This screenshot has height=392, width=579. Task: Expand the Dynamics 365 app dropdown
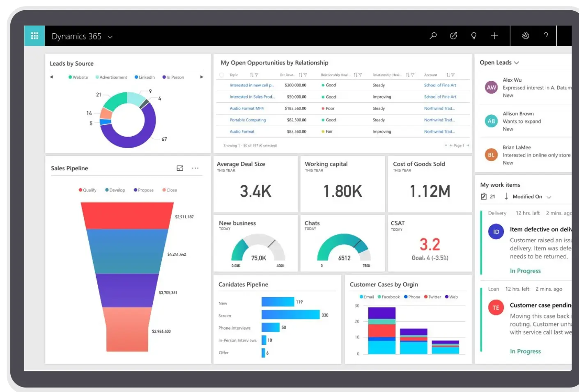pos(110,37)
